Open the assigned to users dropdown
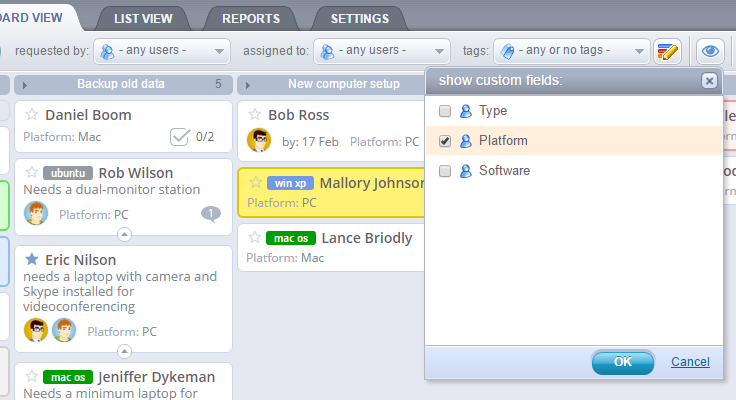The height and width of the screenshot is (400, 736). [x=382, y=51]
